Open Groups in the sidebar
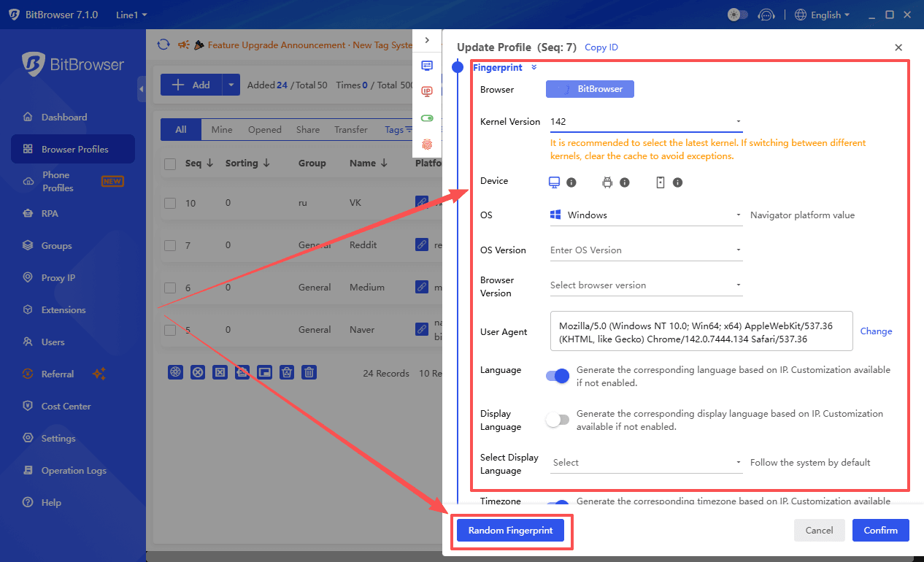This screenshot has height=562, width=924. tap(73, 245)
